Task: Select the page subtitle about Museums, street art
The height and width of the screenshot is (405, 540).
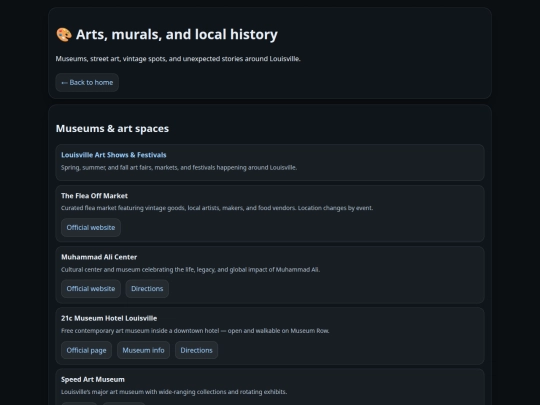Action: point(178,59)
